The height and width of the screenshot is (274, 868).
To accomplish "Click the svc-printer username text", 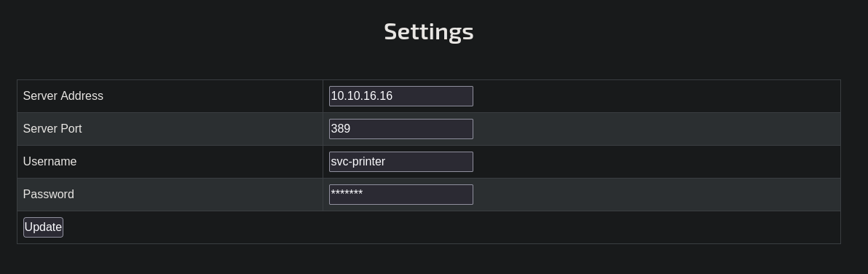I will (x=358, y=162).
